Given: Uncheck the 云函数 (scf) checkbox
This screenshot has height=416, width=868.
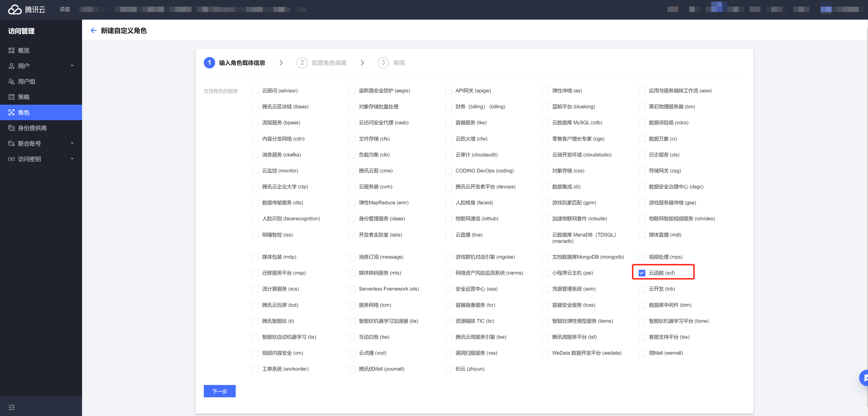Looking at the screenshot, I should (x=642, y=273).
